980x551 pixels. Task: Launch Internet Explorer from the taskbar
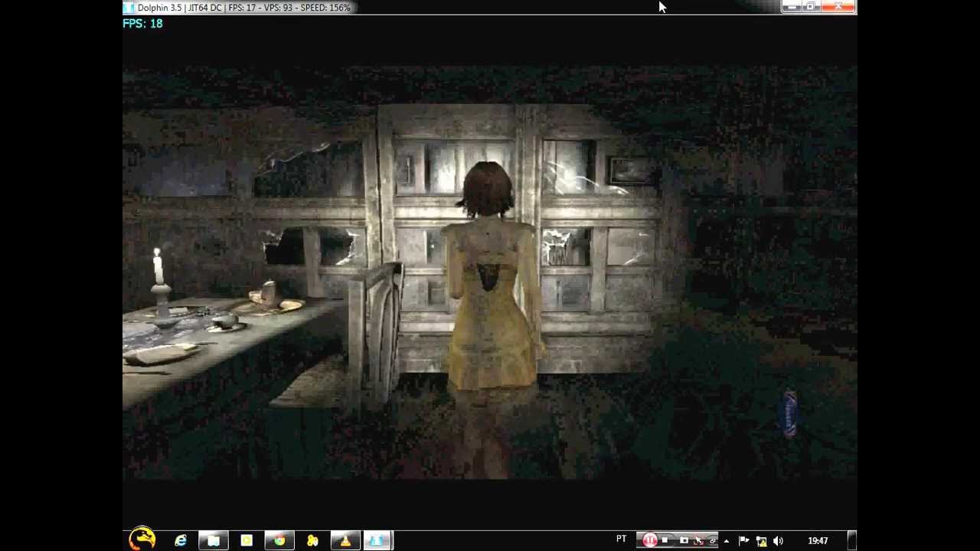(x=180, y=541)
